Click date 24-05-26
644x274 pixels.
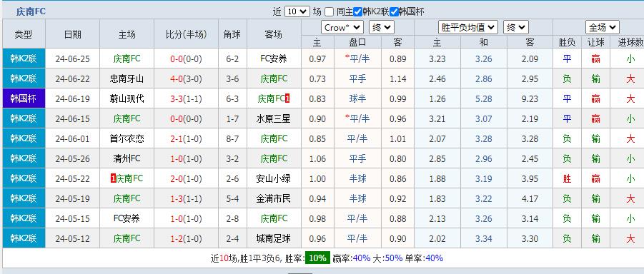click(x=72, y=158)
